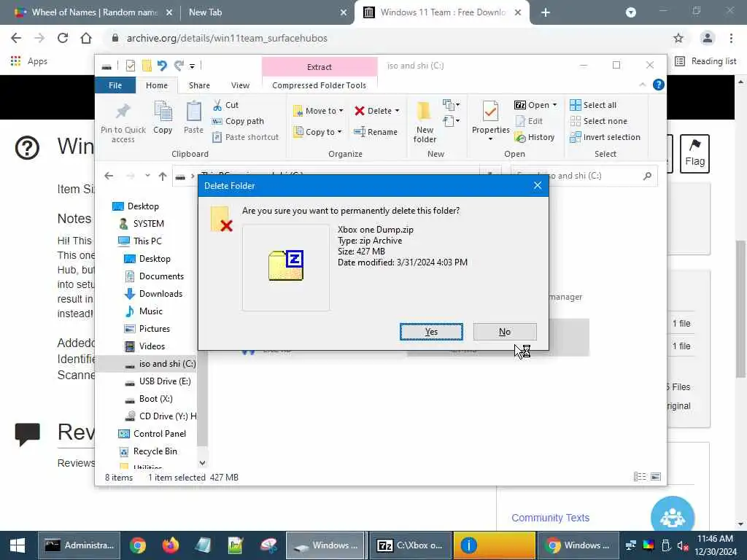Collapse the Explorer ribbon chevron

[643, 85]
